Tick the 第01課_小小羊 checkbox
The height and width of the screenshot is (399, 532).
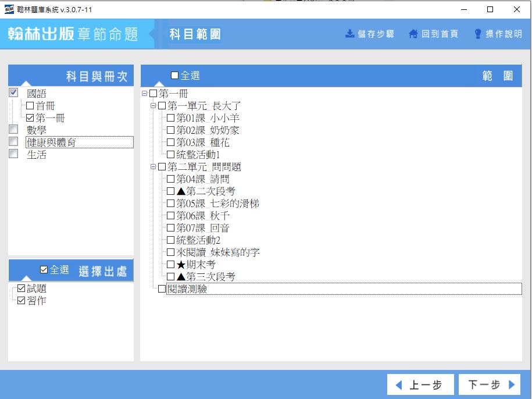(170, 118)
